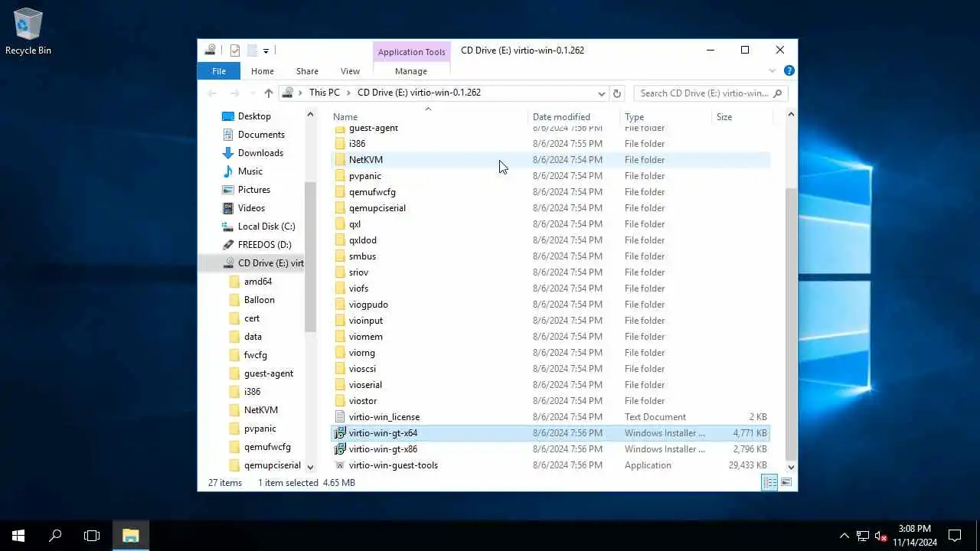Open the File menu

tap(219, 71)
